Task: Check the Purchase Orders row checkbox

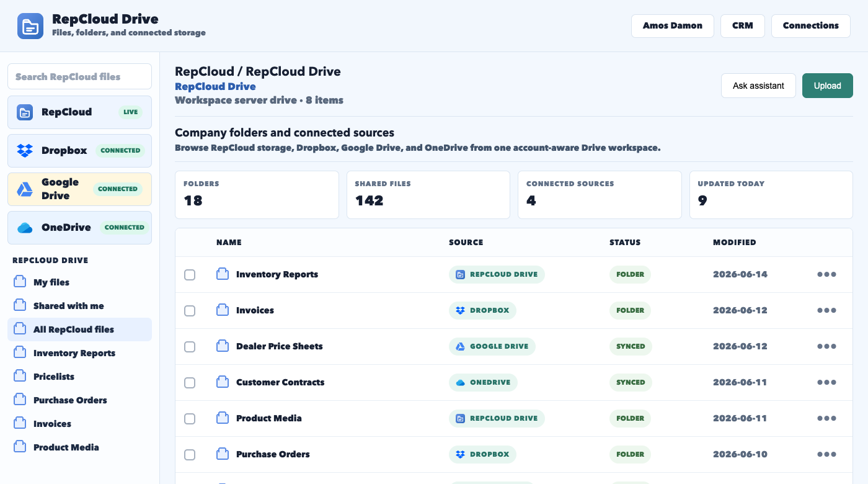Action: (x=190, y=455)
